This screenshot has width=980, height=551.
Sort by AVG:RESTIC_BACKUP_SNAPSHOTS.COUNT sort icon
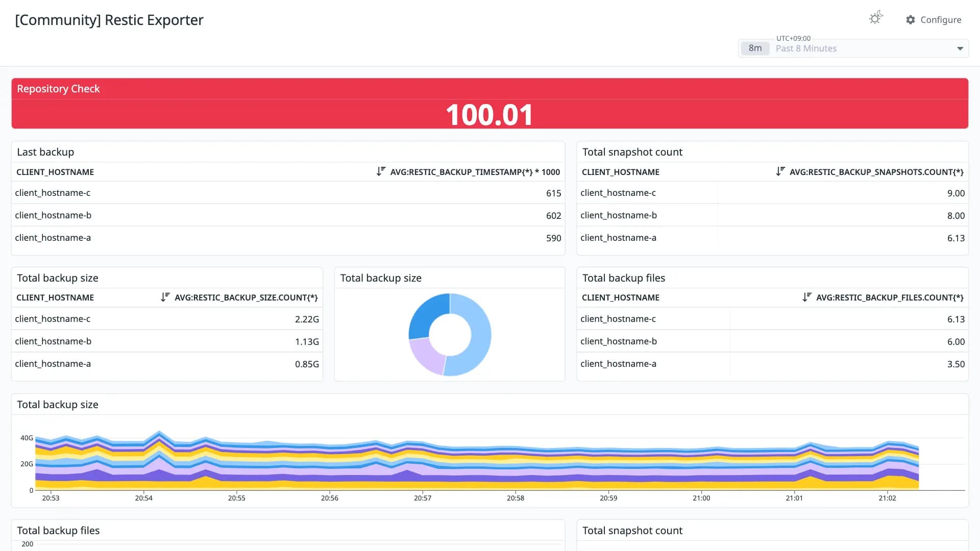(780, 171)
